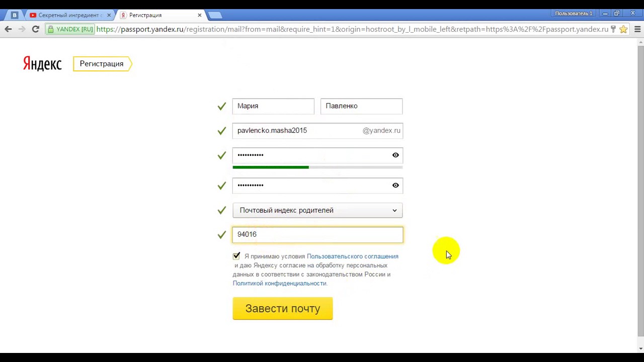The width and height of the screenshot is (644, 362).
Task: Click the first name field Мария
Action: coord(273,106)
